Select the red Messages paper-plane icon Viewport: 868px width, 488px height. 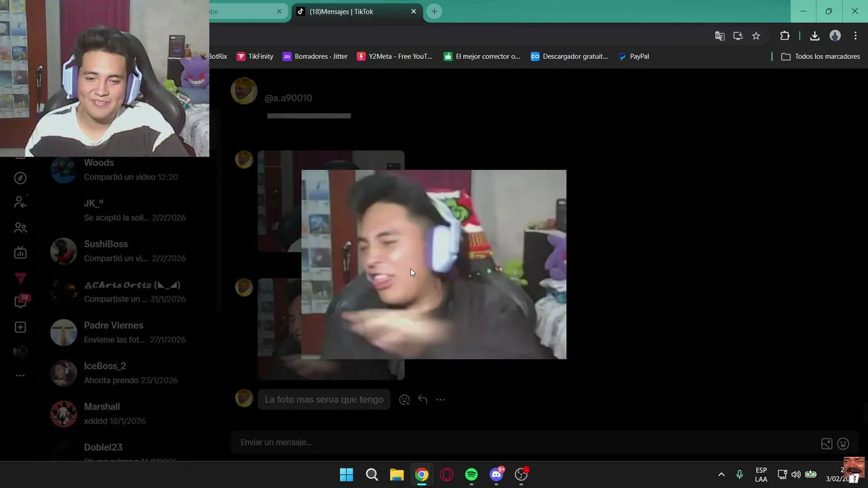coord(20,278)
